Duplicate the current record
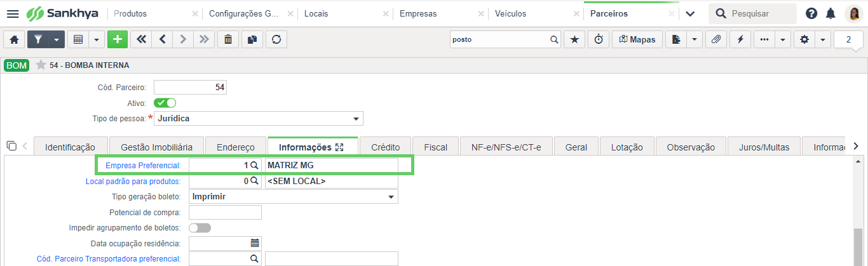The height and width of the screenshot is (266, 868). coord(252,39)
